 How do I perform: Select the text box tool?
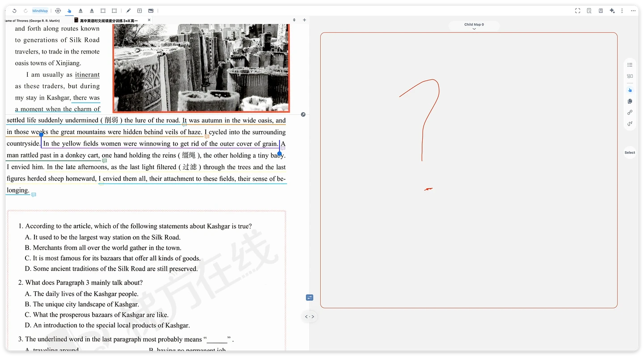(x=140, y=11)
